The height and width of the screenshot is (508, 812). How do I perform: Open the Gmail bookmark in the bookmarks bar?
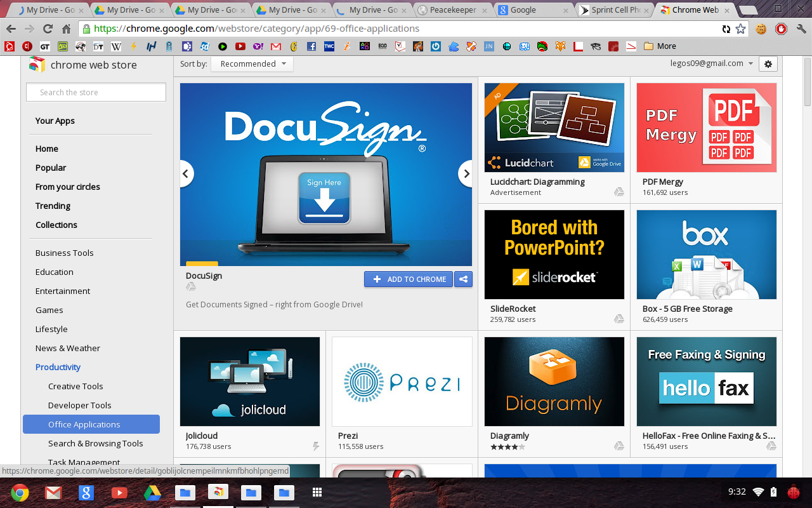point(276,46)
